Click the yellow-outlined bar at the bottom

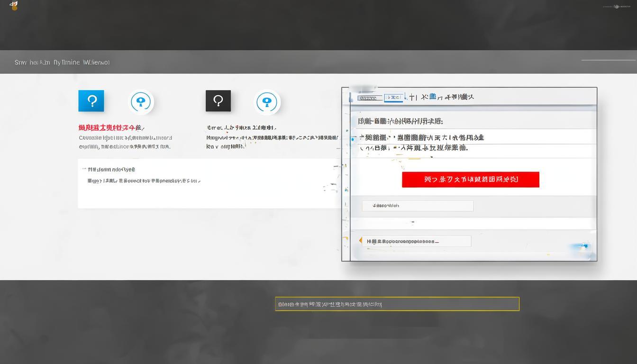click(397, 304)
